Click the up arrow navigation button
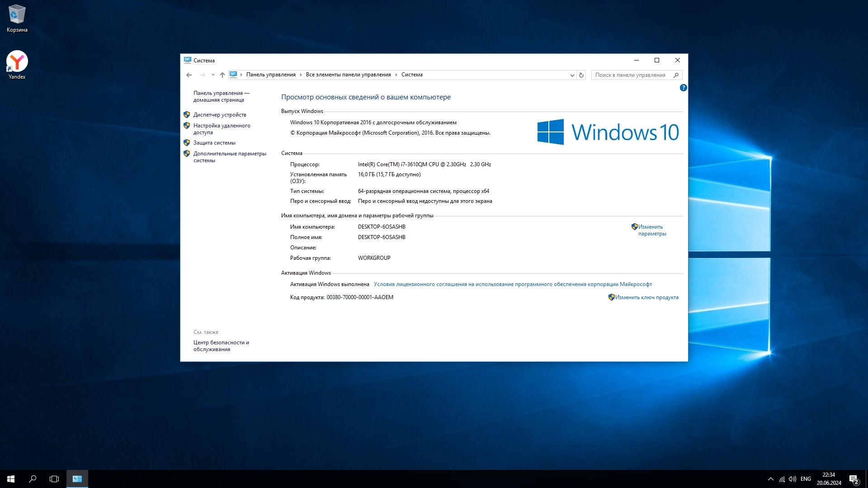This screenshot has height=488, width=868. (x=222, y=75)
